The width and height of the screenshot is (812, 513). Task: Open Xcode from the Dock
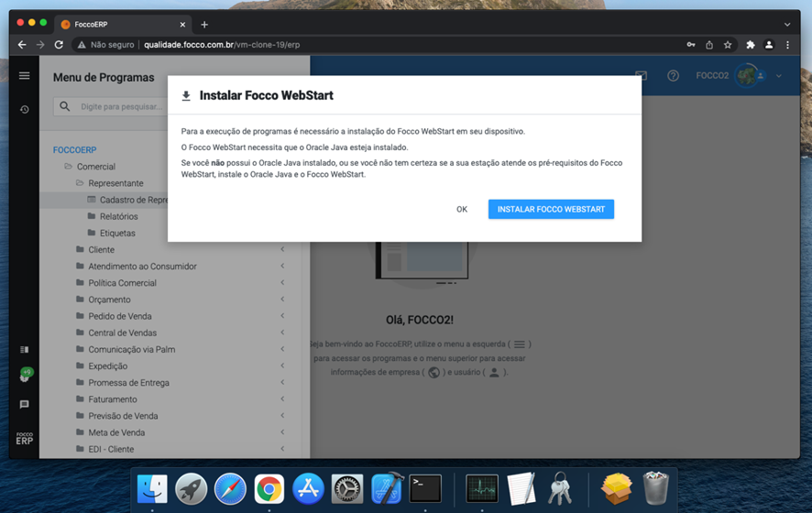pyautogui.click(x=387, y=487)
